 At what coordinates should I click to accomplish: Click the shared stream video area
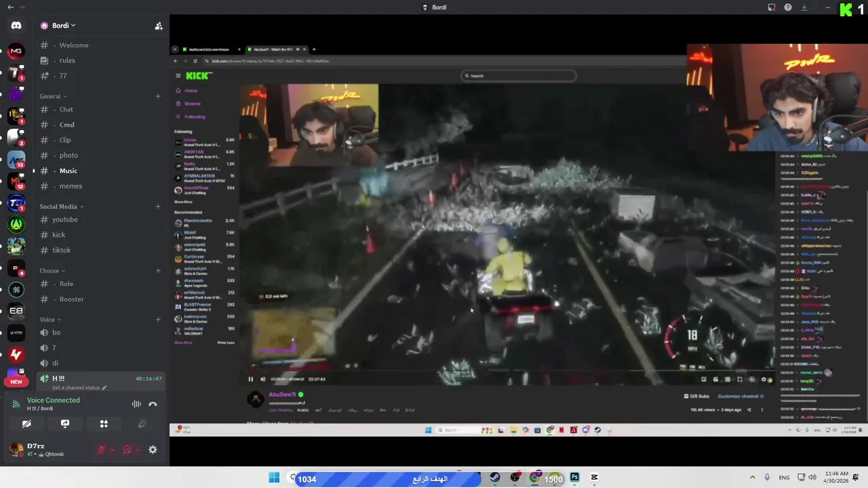pos(519,240)
